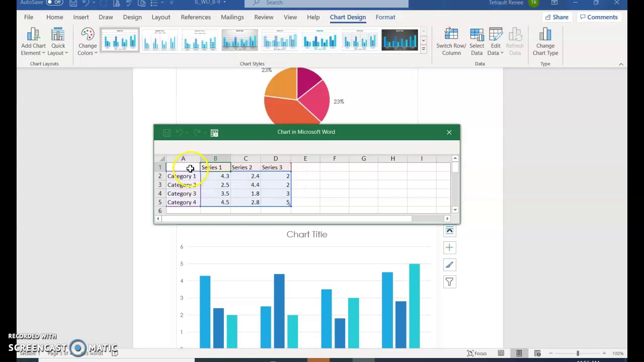Click row 6 header in data sheet

[x=160, y=211]
